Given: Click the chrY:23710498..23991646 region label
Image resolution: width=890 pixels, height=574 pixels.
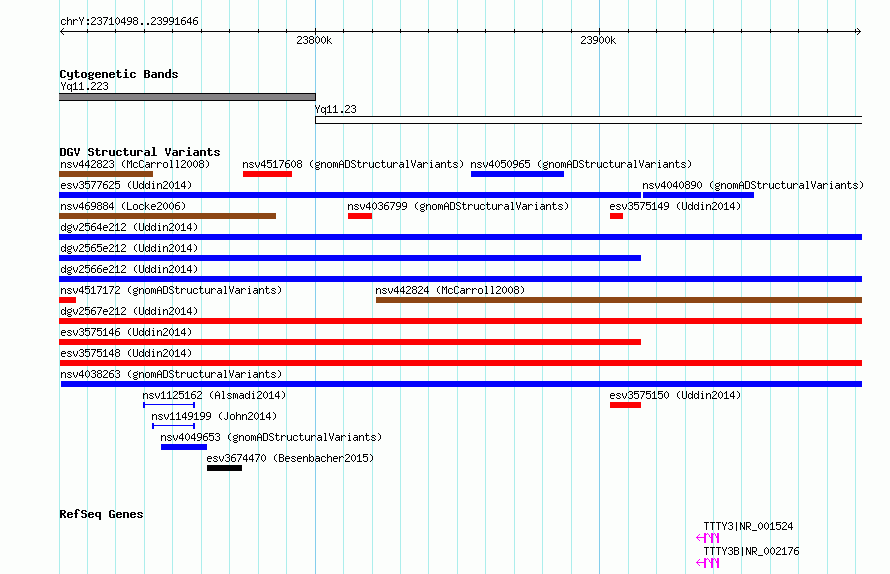Looking at the screenshot, I should tap(129, 21).
